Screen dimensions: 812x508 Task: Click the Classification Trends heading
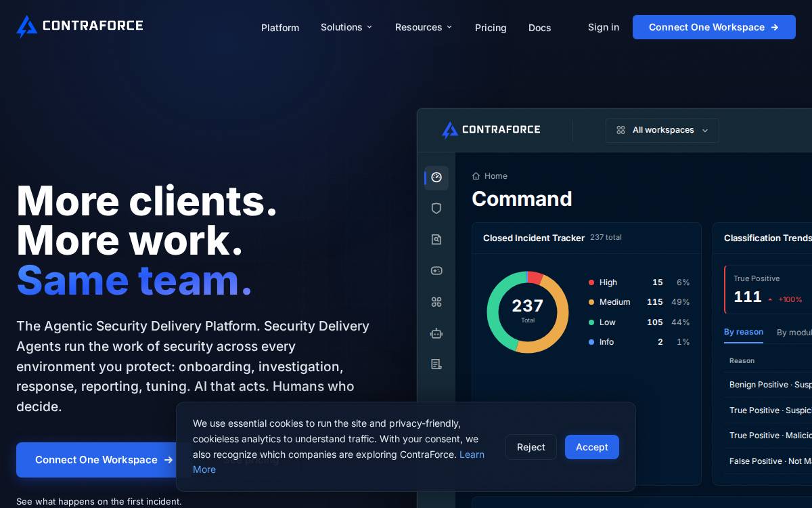pyautogui.click(x=768, y=238)
